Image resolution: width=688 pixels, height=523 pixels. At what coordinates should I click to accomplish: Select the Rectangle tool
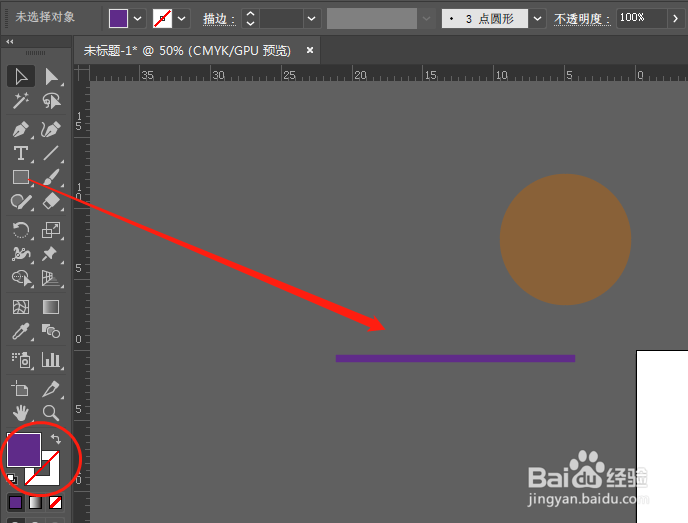tap(21, 177)
